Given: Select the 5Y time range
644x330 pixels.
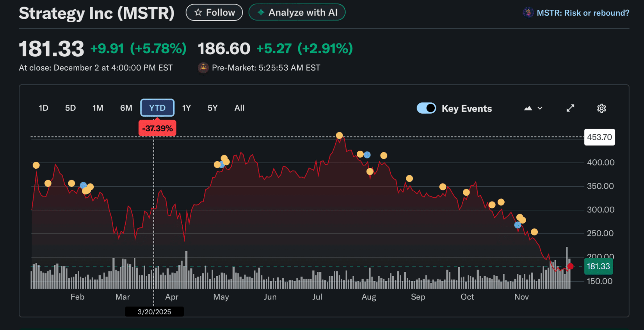Looking at the screenshot, I should pos(212,108).
